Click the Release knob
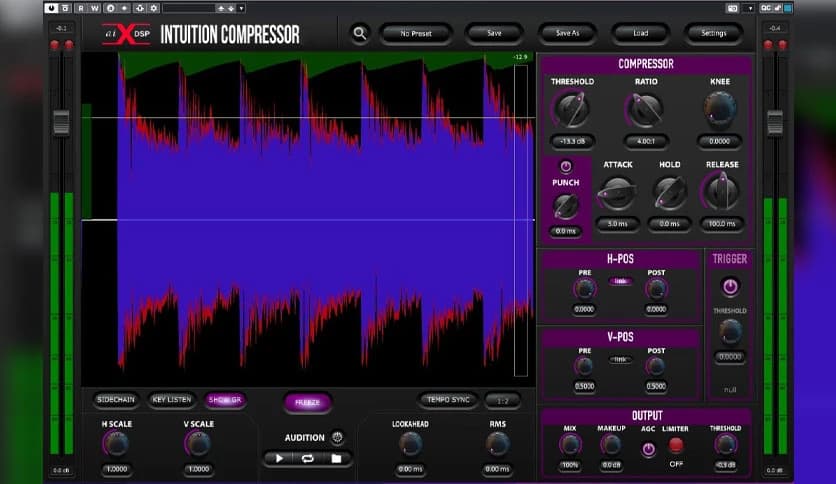This screenshot has width=836, height=484. point(722,192)
